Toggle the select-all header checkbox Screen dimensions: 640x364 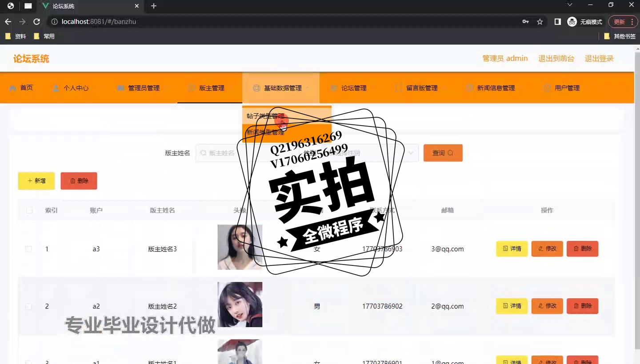[29, 210]
